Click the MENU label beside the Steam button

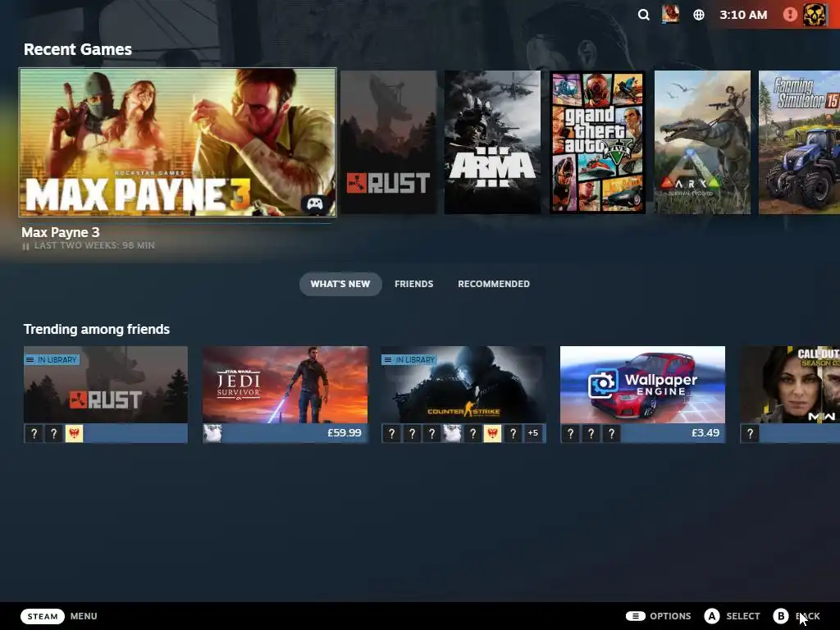coord(84,616)
